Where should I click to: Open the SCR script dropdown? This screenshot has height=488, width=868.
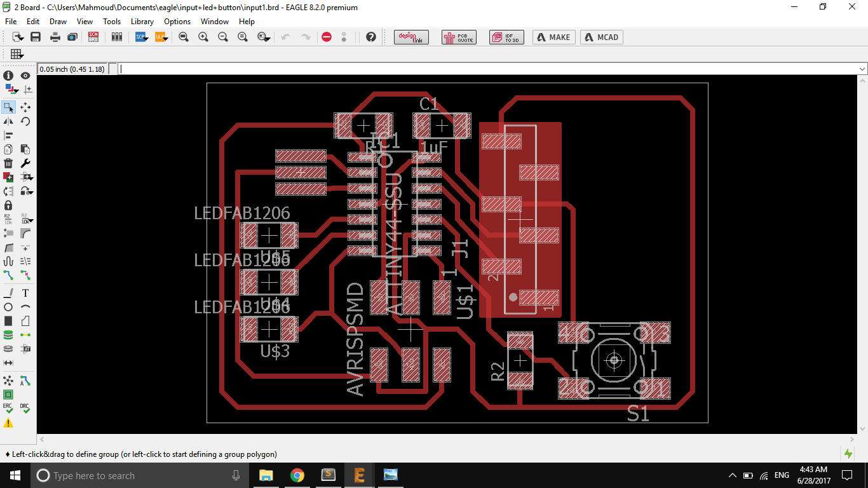(142, 37)
